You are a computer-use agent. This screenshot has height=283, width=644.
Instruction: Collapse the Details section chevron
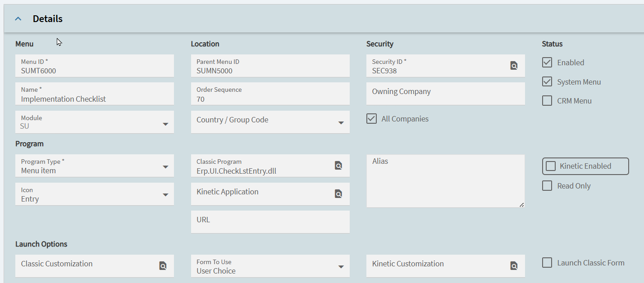point(18,19)
